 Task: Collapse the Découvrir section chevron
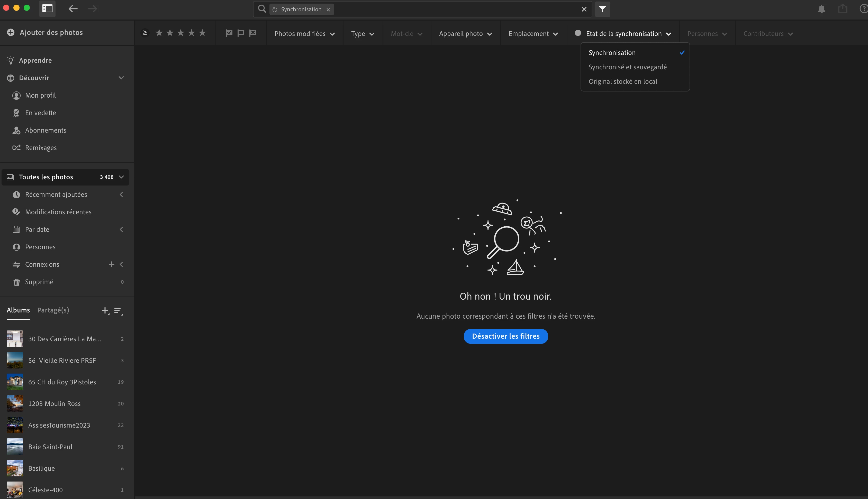[x=121, y=78]
